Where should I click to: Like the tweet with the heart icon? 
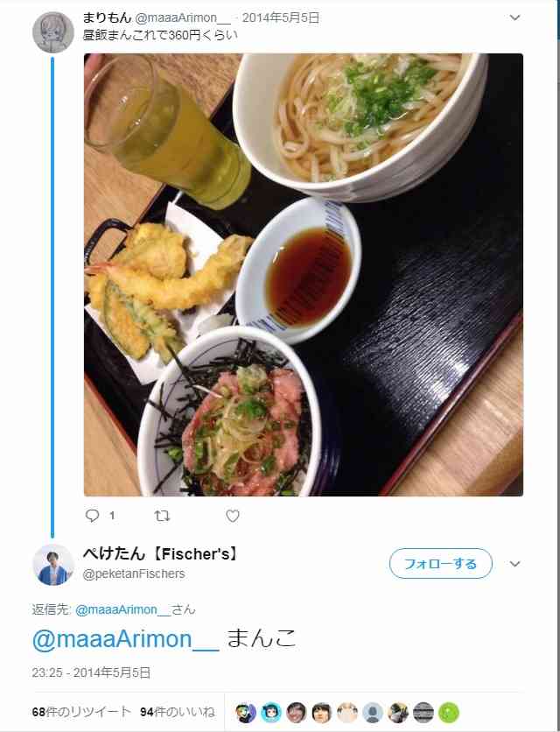tap(233, 516)
